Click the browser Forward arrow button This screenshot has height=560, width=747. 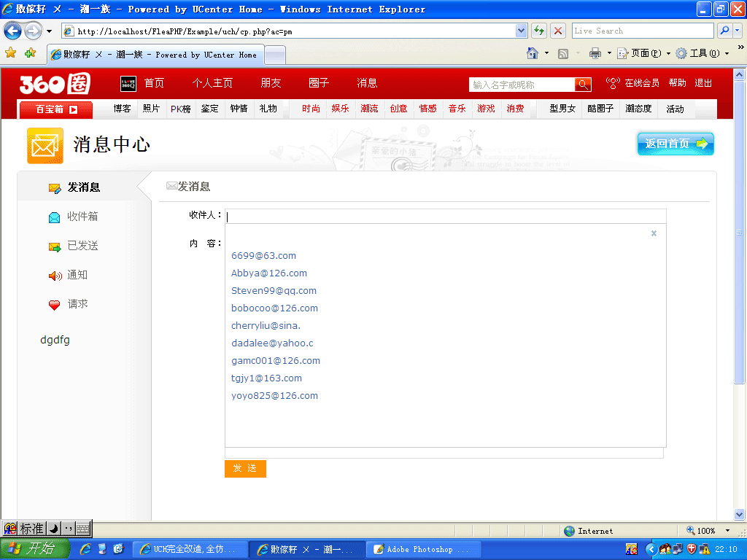(33, 31)
